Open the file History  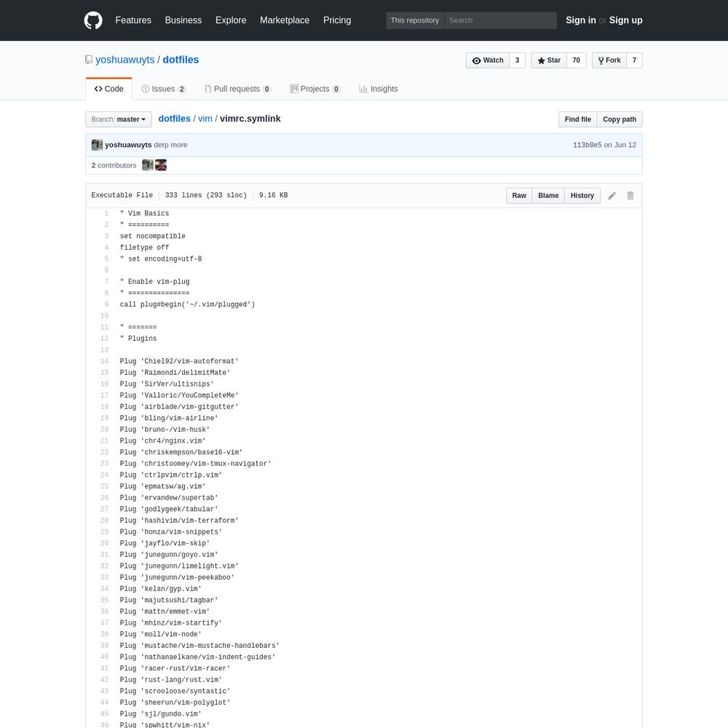tap(582, 195)
